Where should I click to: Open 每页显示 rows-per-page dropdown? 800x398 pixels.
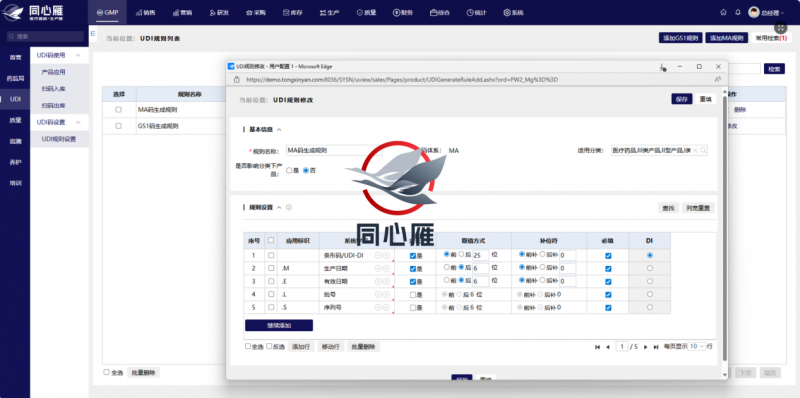697,346
